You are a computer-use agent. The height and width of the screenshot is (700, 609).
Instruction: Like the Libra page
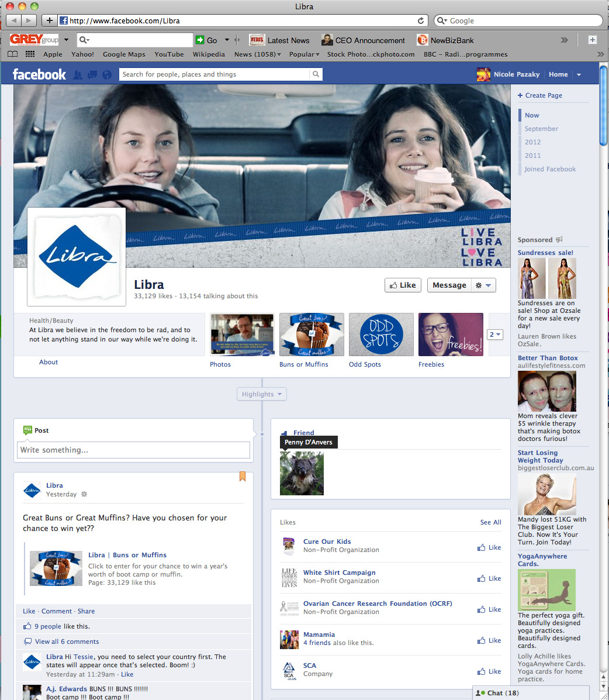click(x=403, y=285)
